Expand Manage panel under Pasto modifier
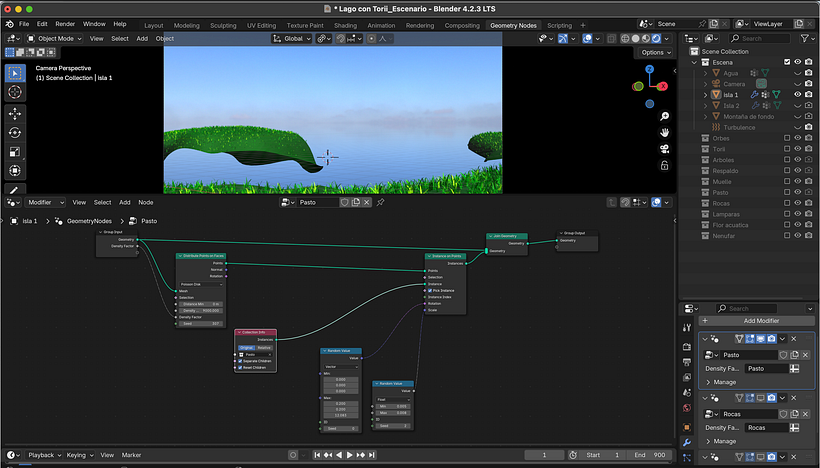Viewport: 820px width, 468px height. point(721,382)
